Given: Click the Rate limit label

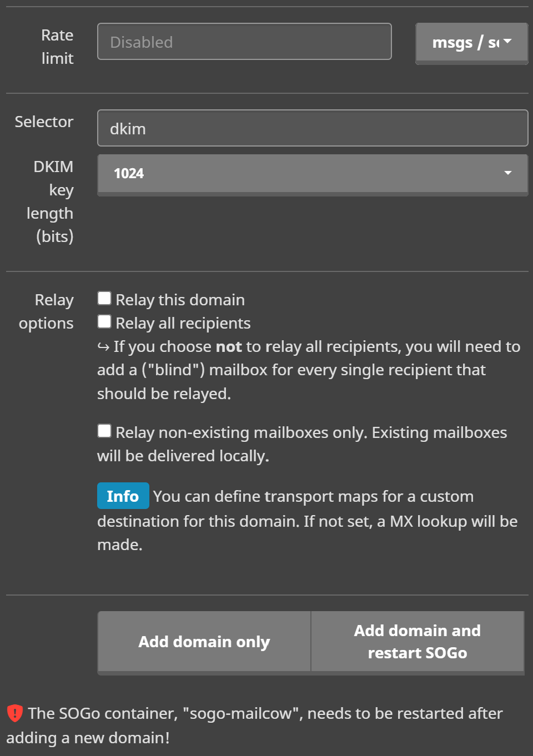Looking at the screenshot, I should click(x=57, y=47).
